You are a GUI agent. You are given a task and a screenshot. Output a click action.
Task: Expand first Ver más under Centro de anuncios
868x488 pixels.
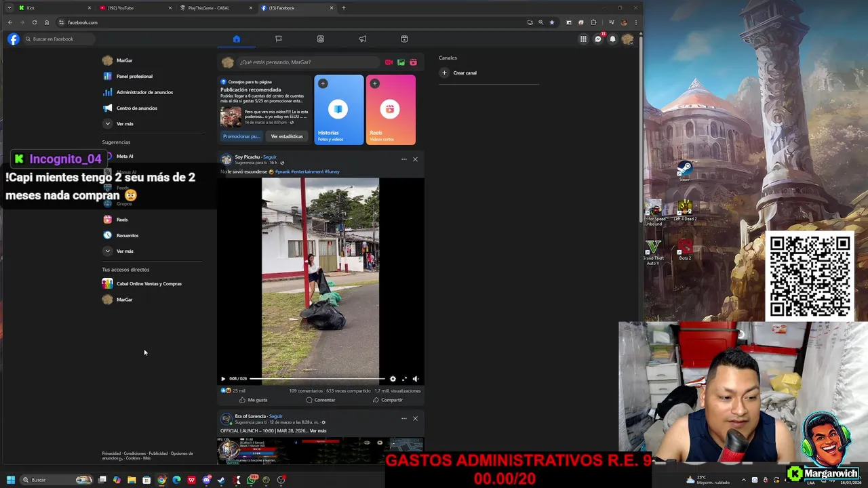[152, 123]
